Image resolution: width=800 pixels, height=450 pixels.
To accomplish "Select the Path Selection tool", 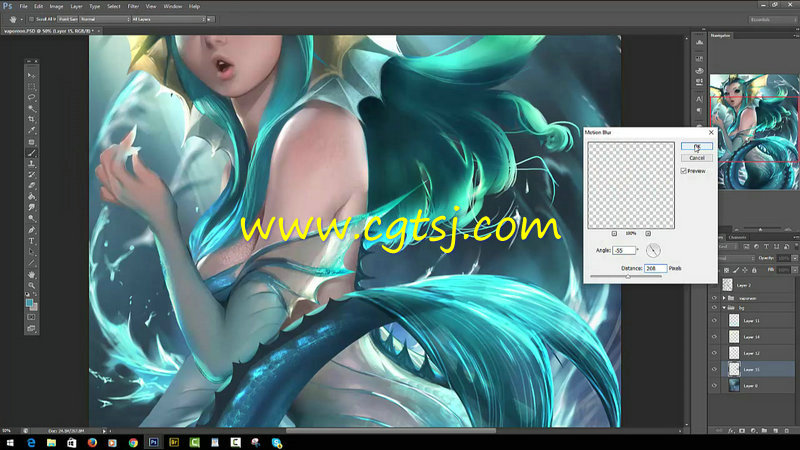I will click(31, 252).
